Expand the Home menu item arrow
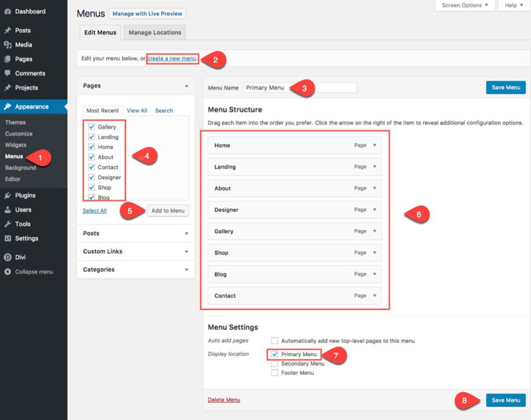The height and width of the screenshot is (420, 531). (x=374, y=145)
